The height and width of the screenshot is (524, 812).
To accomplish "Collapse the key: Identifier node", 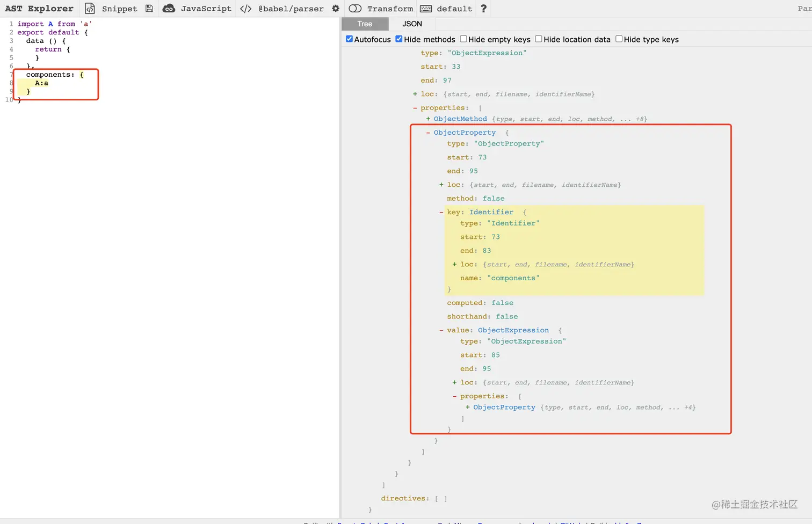I will coord(441,212).
